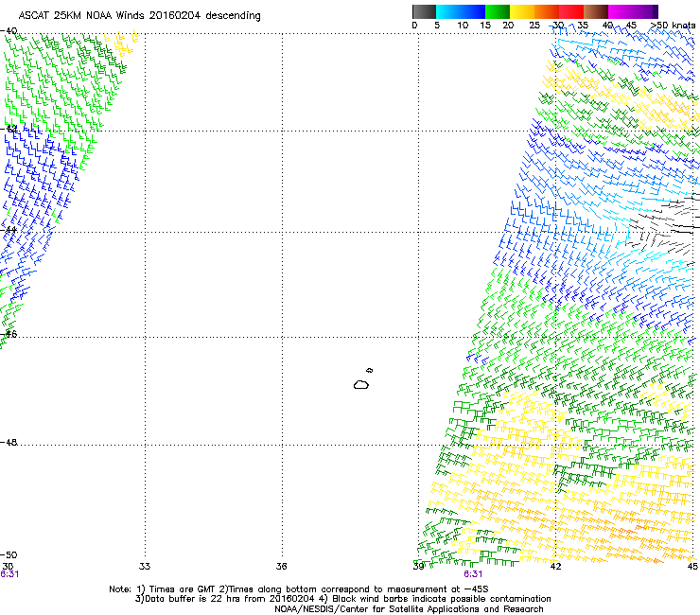700x615 pixels.
Task: Click the "-50" latitude label
Action: pos(9,554)
